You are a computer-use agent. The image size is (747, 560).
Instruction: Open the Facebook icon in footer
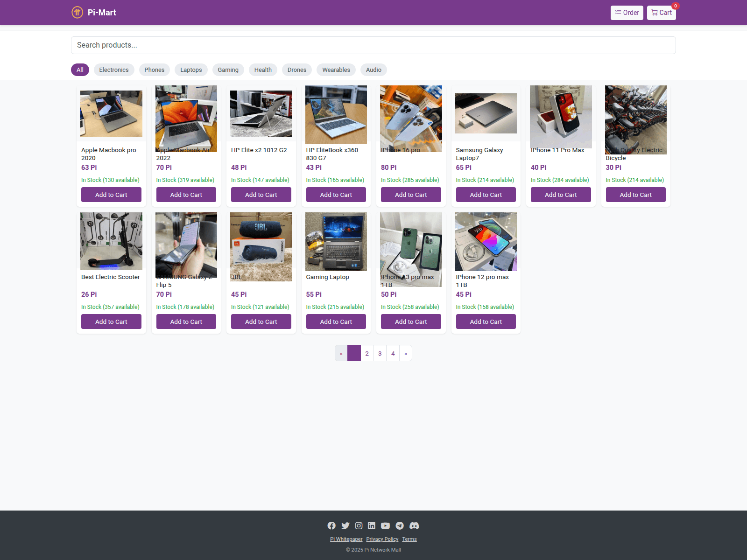coord(331,525)
